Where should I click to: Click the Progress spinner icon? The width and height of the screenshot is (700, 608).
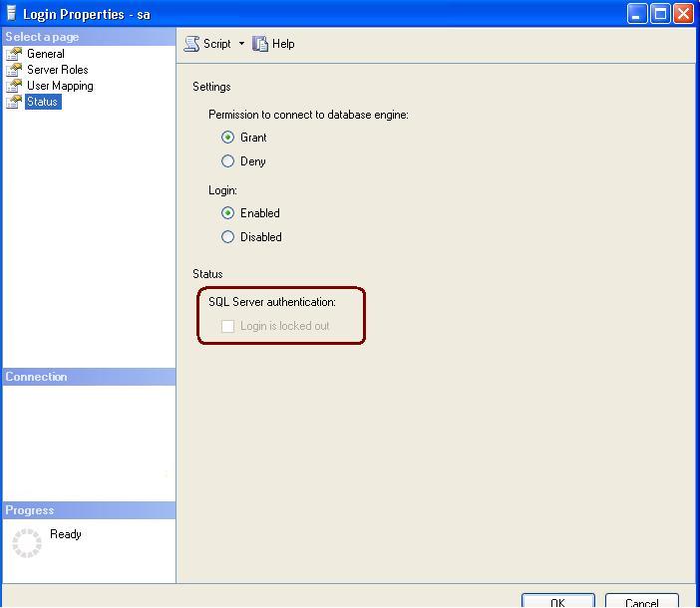coord(27,542)
